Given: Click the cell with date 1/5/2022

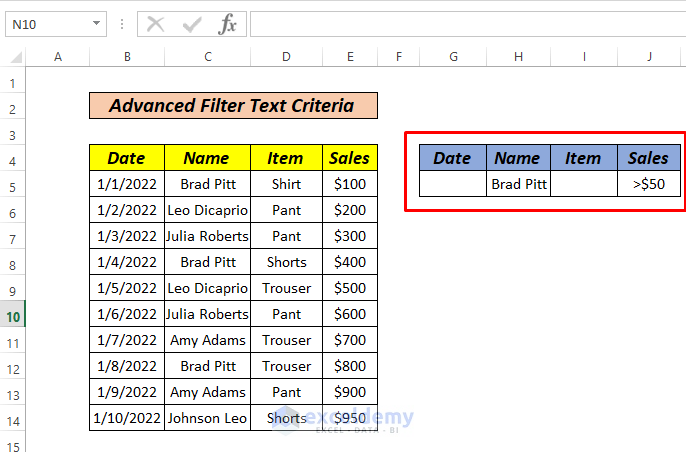Looking at the screenshot, I should coord(127,288).
